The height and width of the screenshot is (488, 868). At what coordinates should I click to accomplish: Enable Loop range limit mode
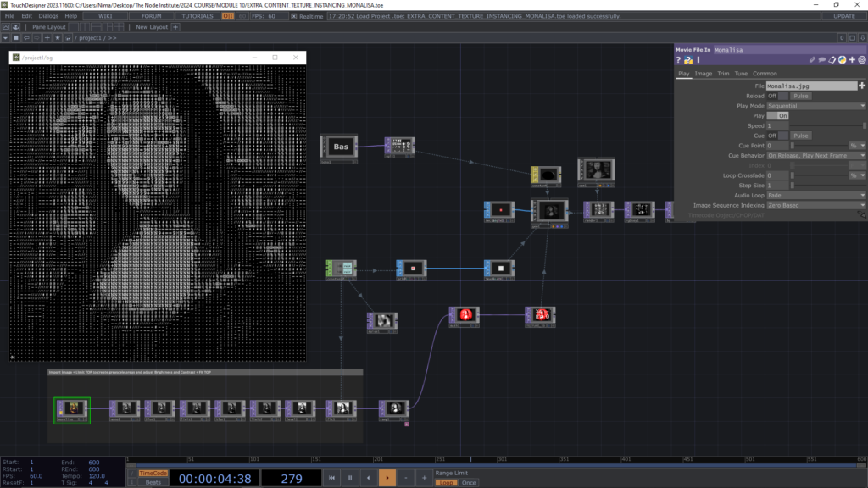pyautogui.click(x=446, y=483)
